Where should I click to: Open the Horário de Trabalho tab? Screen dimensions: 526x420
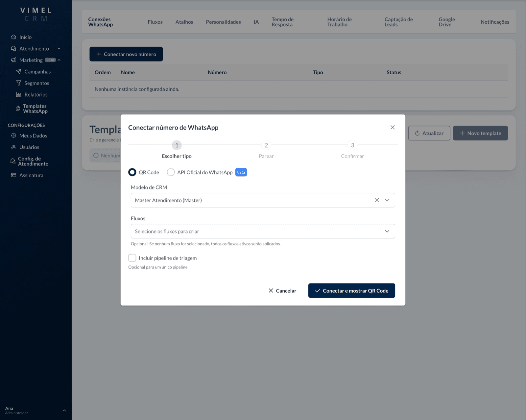339,22
